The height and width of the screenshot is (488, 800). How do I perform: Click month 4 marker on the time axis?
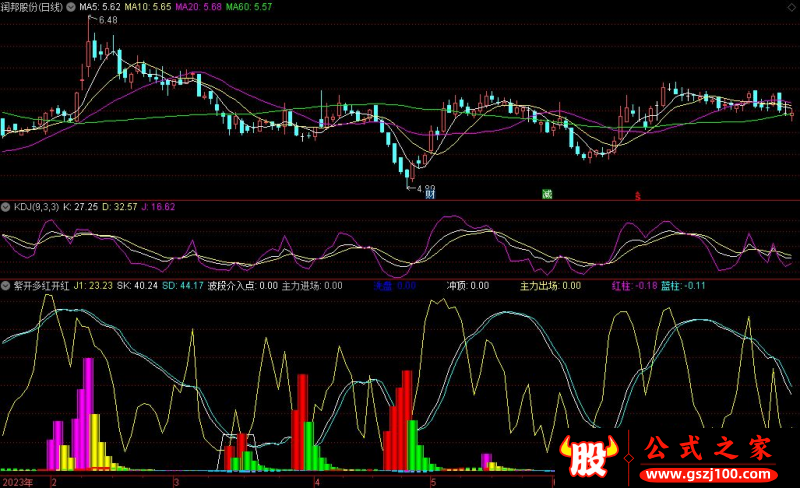click(x=317, y=482)
